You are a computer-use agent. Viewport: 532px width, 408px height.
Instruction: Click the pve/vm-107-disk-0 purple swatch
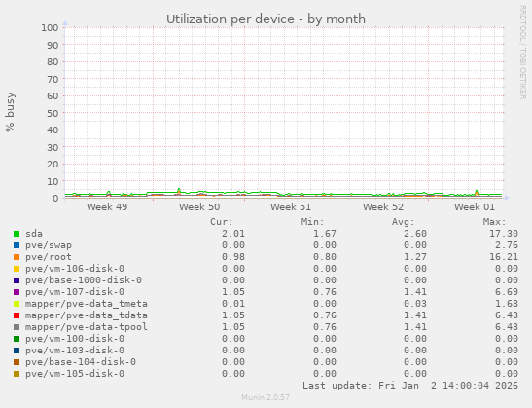click(x=17, y=292)
